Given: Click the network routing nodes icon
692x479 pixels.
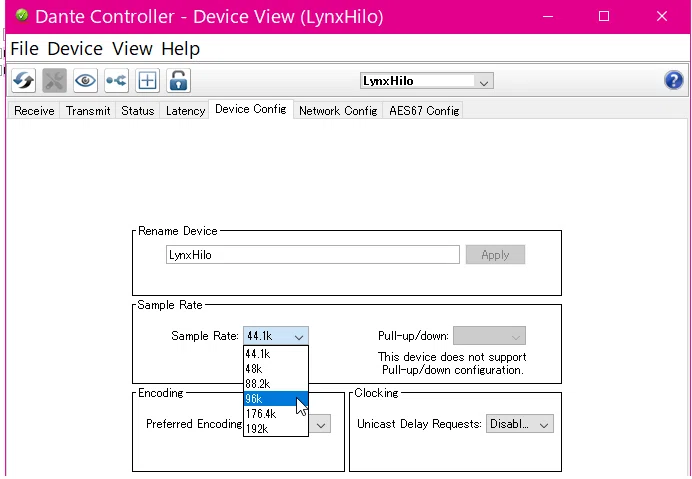Looking at the screenshot, I should 116,81.
